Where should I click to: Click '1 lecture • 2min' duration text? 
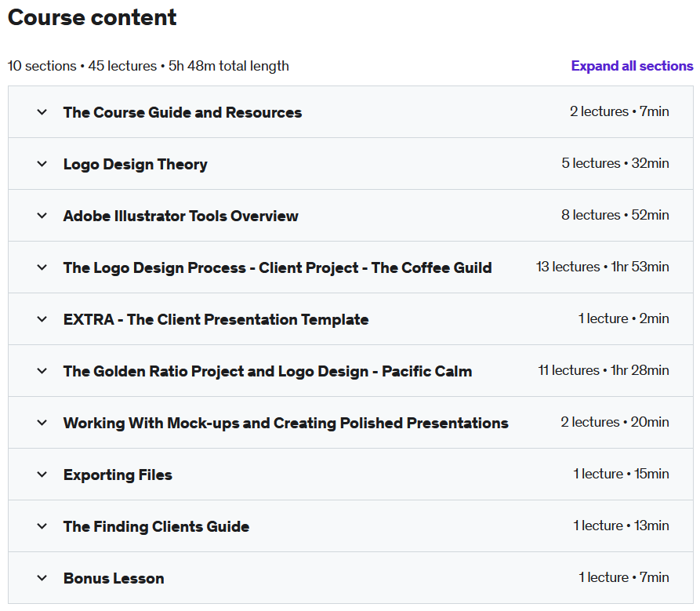pyautogui.click(x=624, y=319)
